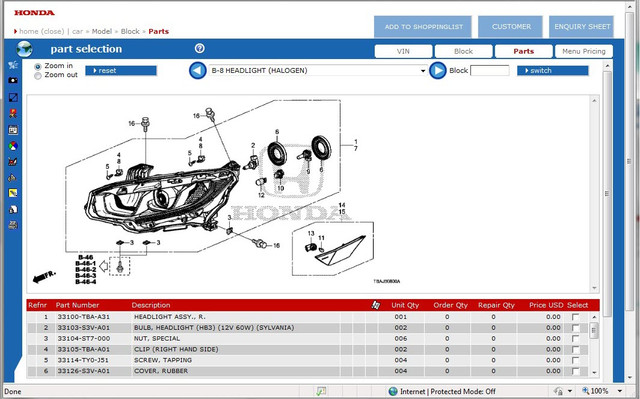Click the icon in the parts table header

tap(376, 305)
